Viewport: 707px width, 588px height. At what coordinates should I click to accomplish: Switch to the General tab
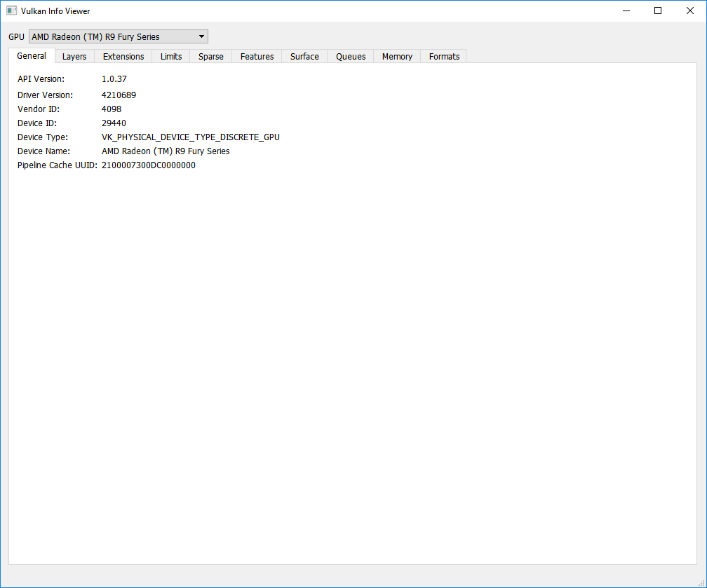coord(32,56)
